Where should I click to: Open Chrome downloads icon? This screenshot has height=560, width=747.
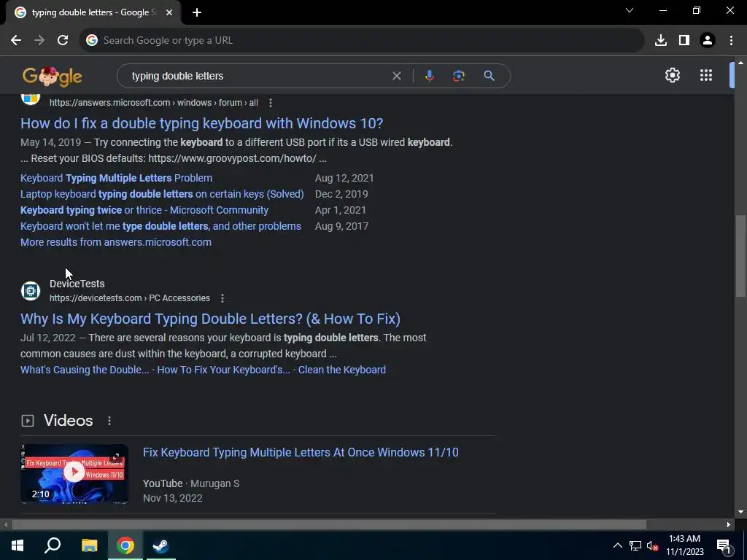coord(660,41)
